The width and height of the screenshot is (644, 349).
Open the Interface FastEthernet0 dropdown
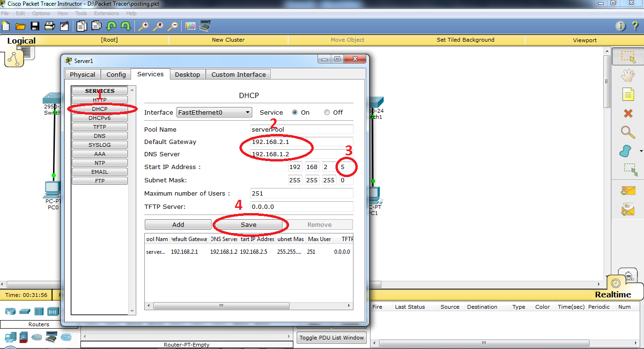tap(214, 112)
